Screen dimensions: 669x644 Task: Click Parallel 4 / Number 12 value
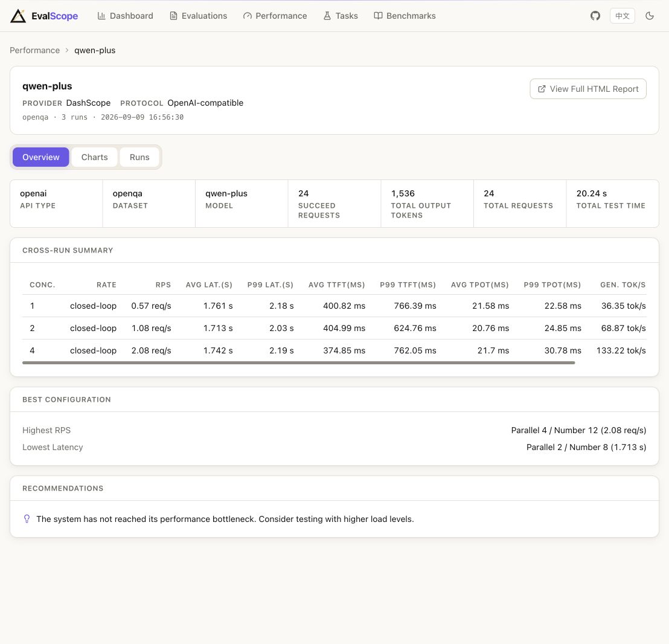pyautogui.click(x=578, y=430)
